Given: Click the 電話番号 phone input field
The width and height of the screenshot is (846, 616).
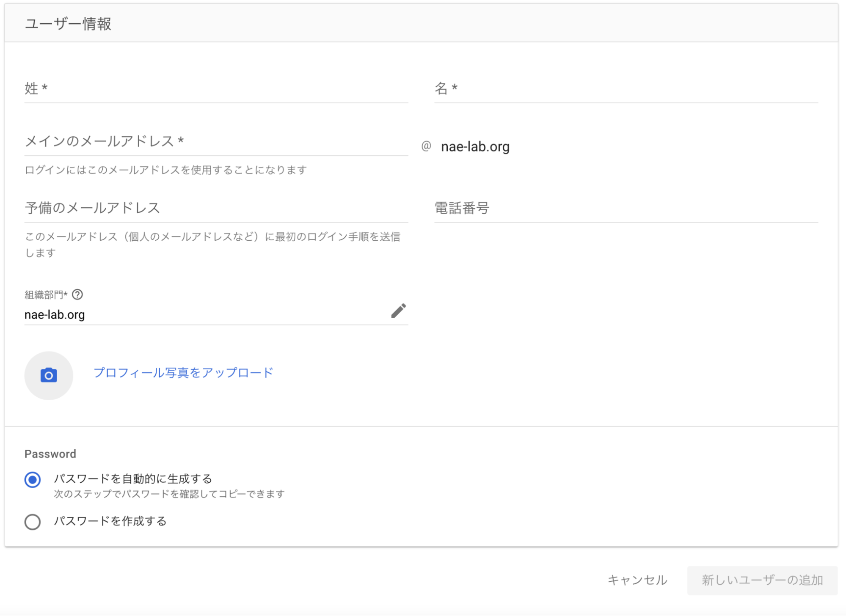Looking at the screenshot, I should pyautogui.click(x=626, y=208).
